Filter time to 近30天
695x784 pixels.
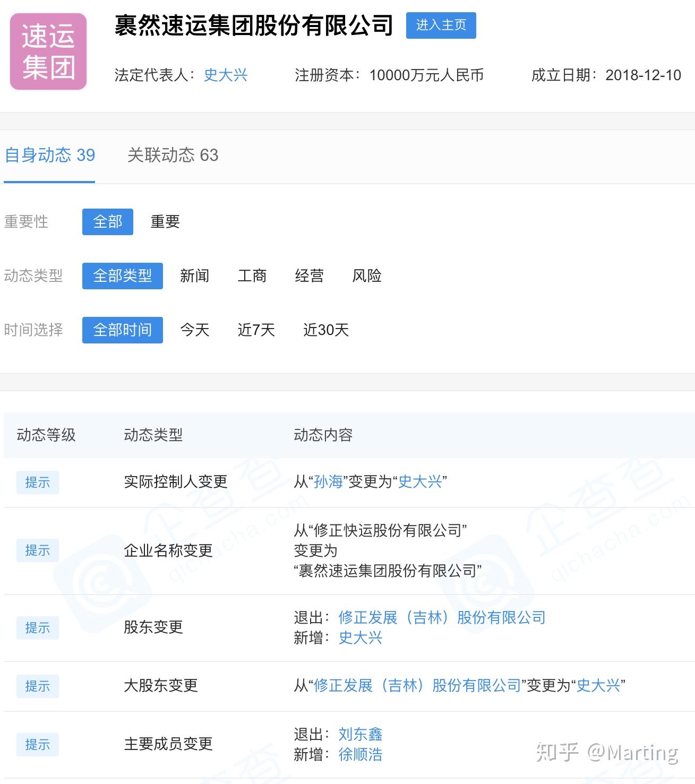(x=325, y=330)
